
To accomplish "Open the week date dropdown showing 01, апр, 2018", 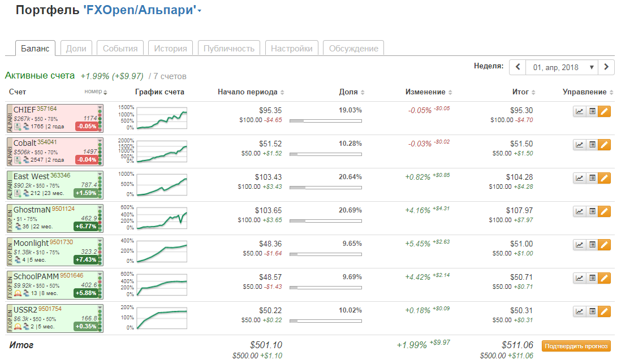I will [x=562, y=67].
